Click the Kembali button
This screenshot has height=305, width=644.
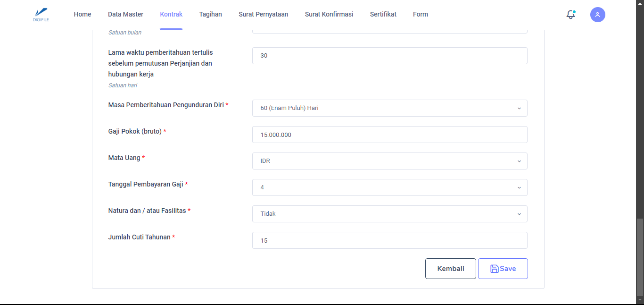(x=450, y=269)
